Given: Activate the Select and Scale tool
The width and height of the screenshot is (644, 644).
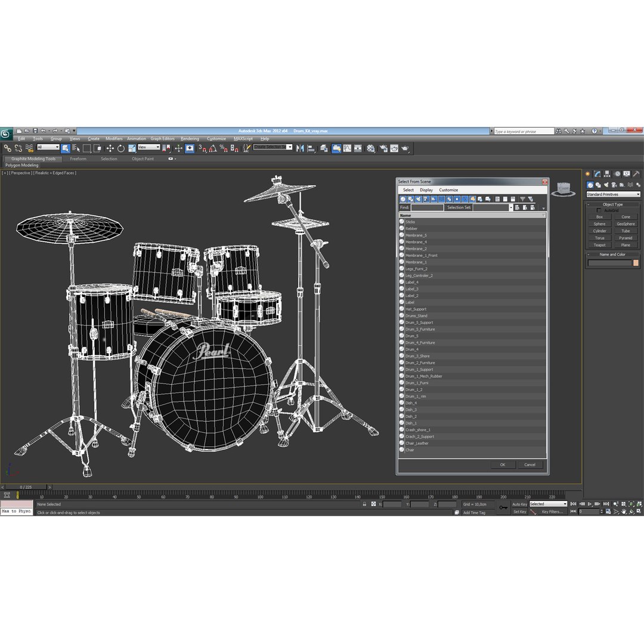Looking at the screenshot, I should point(132,148).
